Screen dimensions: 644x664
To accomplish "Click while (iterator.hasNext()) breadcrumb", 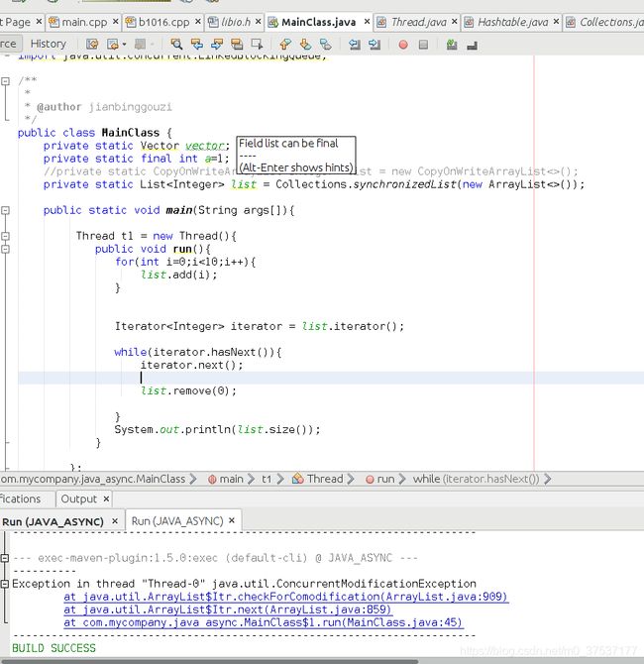I will point(476,479).
